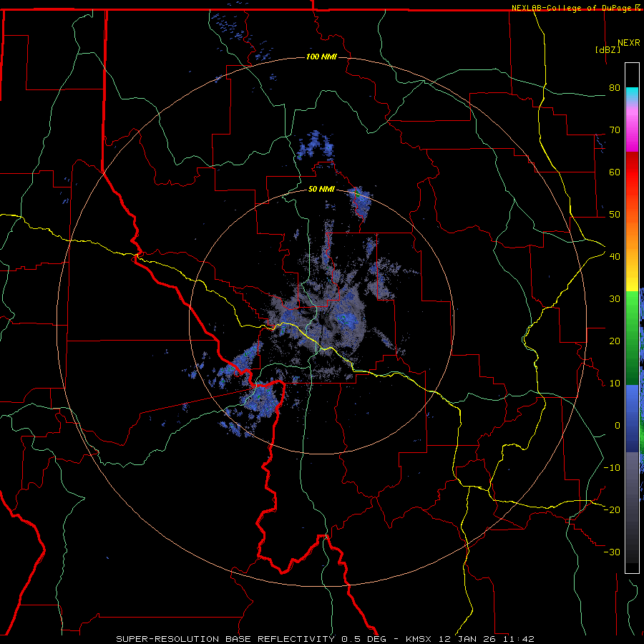Click the 20 value on the color scale

point(615,341)
